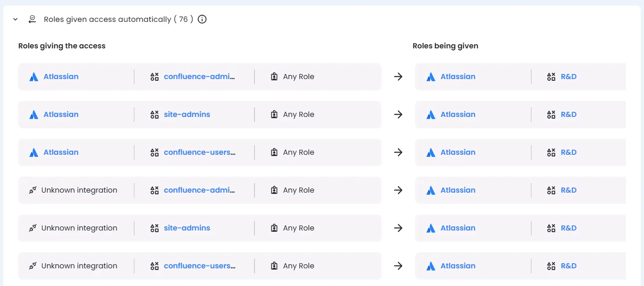Click the group icon next to confluence-admins
The image size is (644, 286).
154,77
